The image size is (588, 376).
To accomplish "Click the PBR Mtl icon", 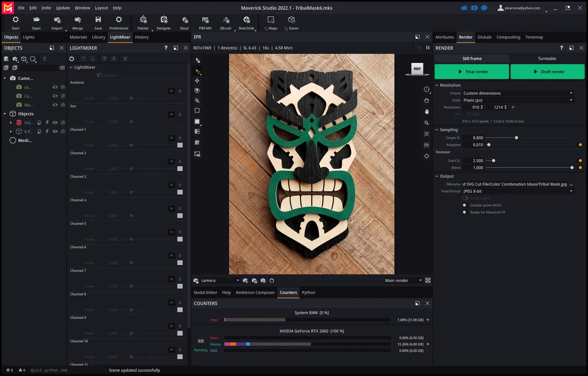I will (205, 22).
